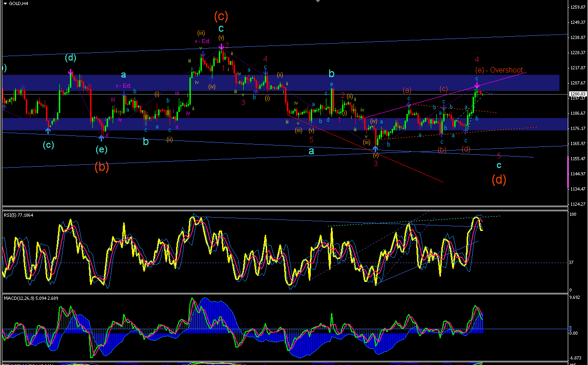The image size is (588, 365).
Task: Click the GOLD,H4 chart title
Action: pyautogui.click(x=18, y=3)
